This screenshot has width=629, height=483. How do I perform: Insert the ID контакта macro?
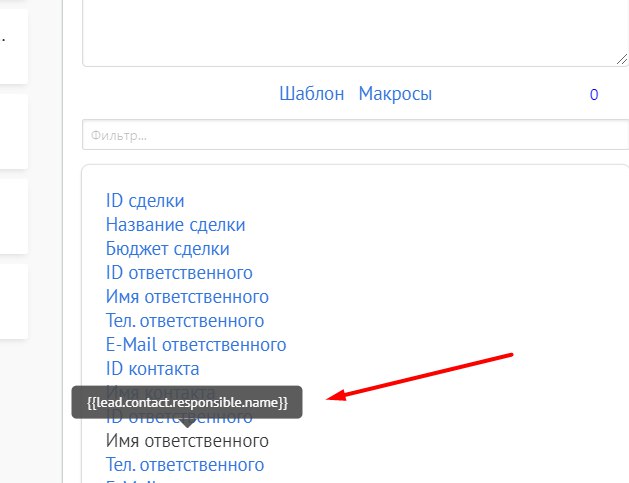tap(152, 369)
